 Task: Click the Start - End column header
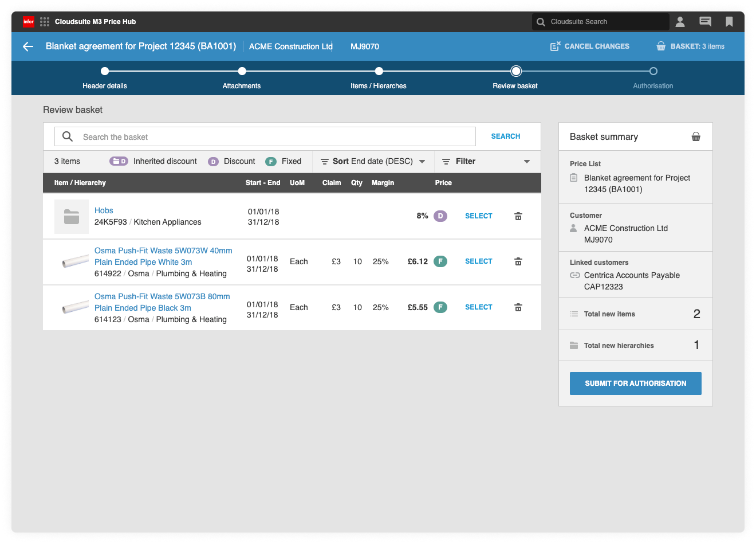263,183
